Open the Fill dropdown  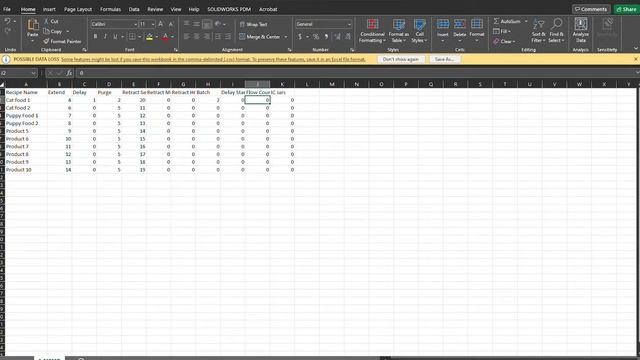click(x=502, y=31)
